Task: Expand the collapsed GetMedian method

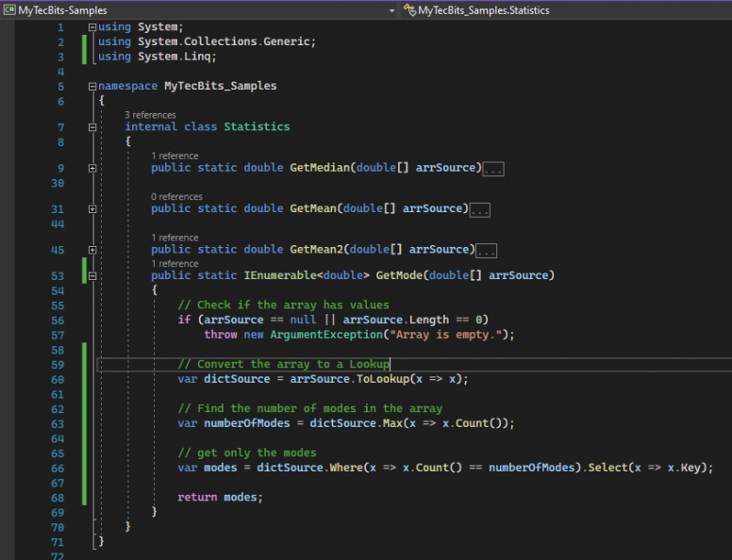Action: coord(92,168)
